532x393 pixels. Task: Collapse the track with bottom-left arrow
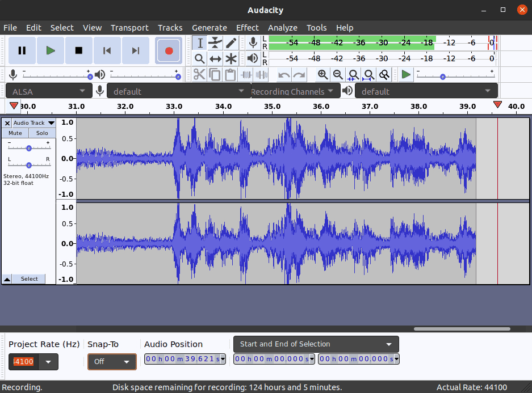pyautogui.click(x=7, y=279)
